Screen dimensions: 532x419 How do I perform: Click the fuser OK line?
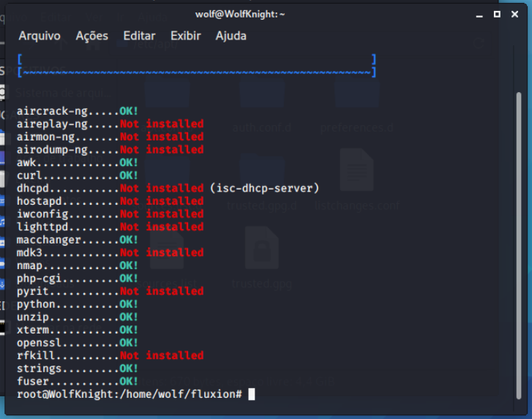click(x=78, y=382)
